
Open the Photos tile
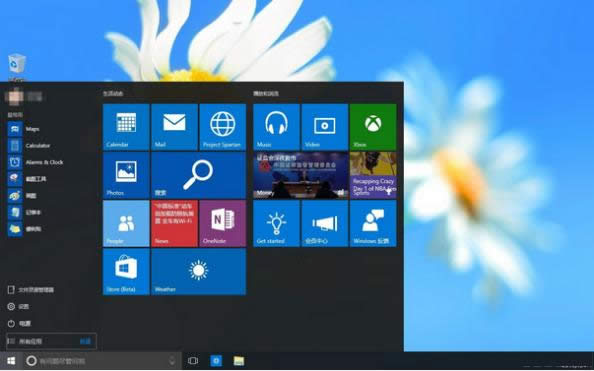coord(126,175)
